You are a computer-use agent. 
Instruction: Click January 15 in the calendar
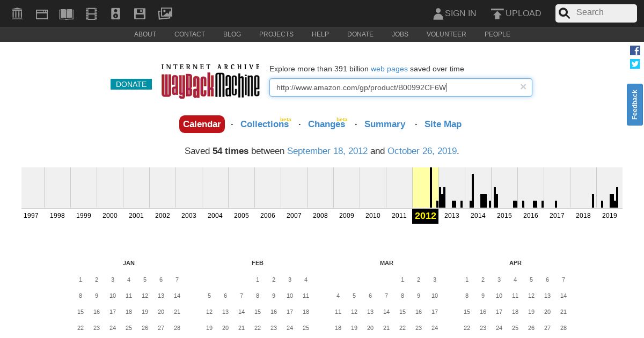80,312
